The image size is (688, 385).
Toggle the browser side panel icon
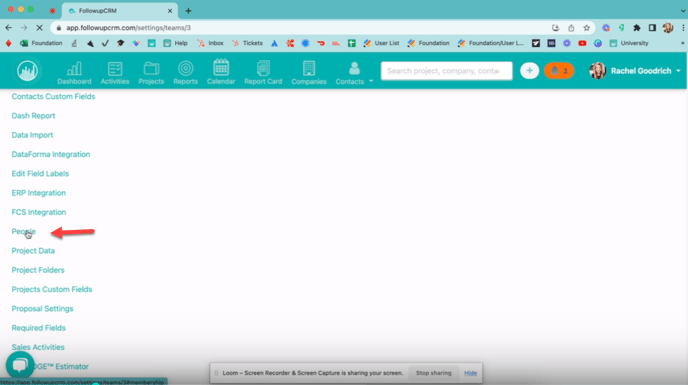pos(652,28)
